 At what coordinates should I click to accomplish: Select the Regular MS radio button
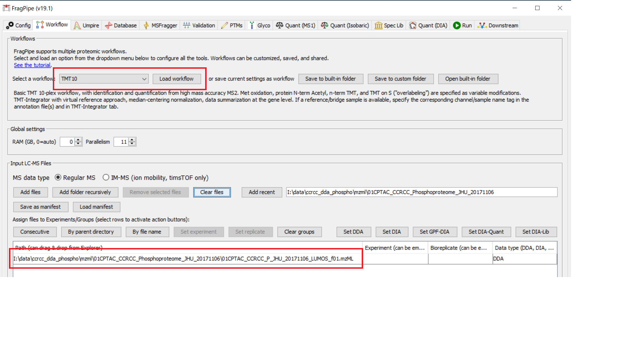[x=58, y=177]
